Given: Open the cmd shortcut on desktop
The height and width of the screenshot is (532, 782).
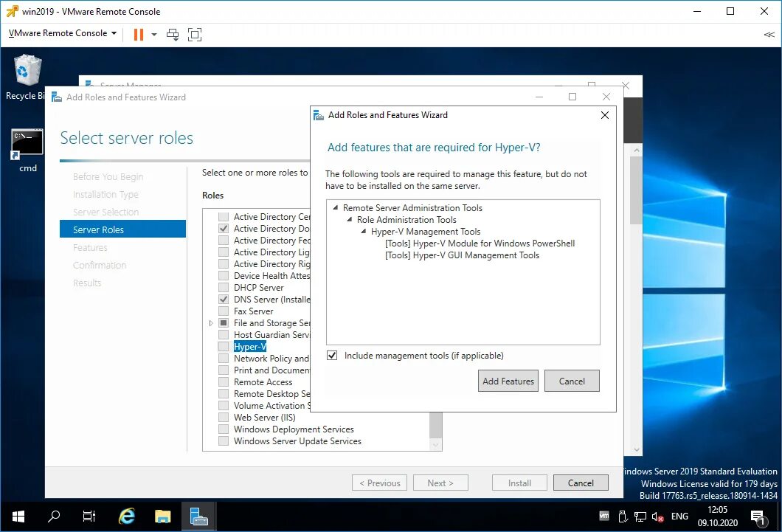Looking at the screenshot, I should click(x=27, y=150).
